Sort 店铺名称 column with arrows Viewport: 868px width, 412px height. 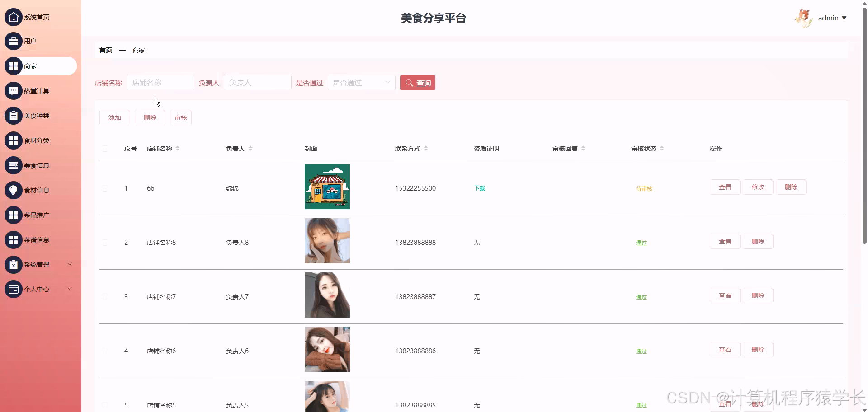tap(178, 149)
